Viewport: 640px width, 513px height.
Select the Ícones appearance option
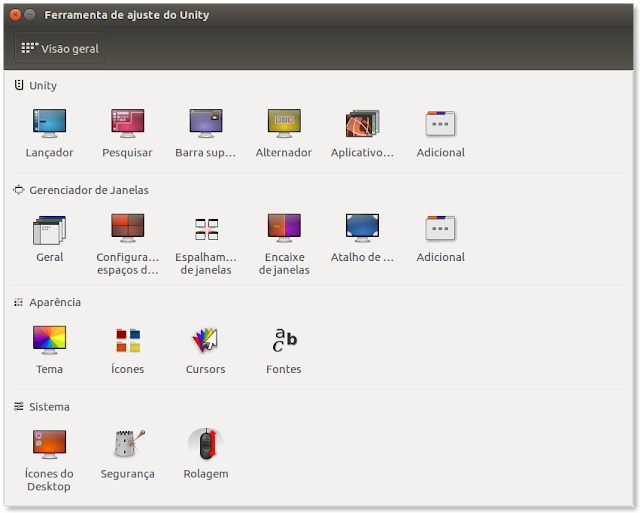(x=127, y=341)
